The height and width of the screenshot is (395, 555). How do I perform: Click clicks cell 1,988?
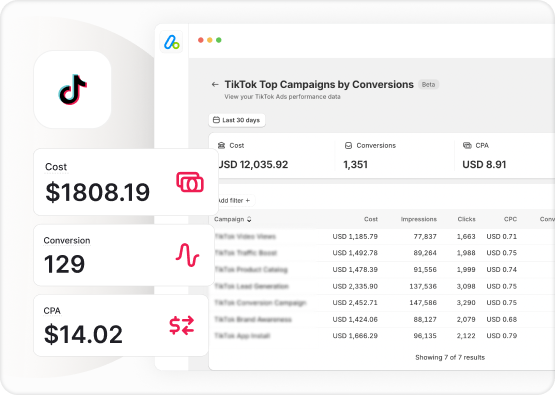click(x=466, y=253)
